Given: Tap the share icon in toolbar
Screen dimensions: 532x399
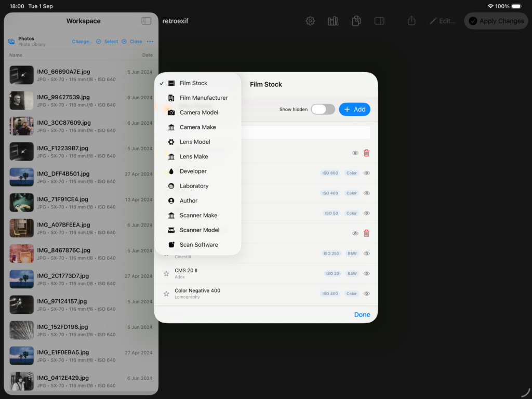Looking at the screenshot, I should [x=411, y=21].
